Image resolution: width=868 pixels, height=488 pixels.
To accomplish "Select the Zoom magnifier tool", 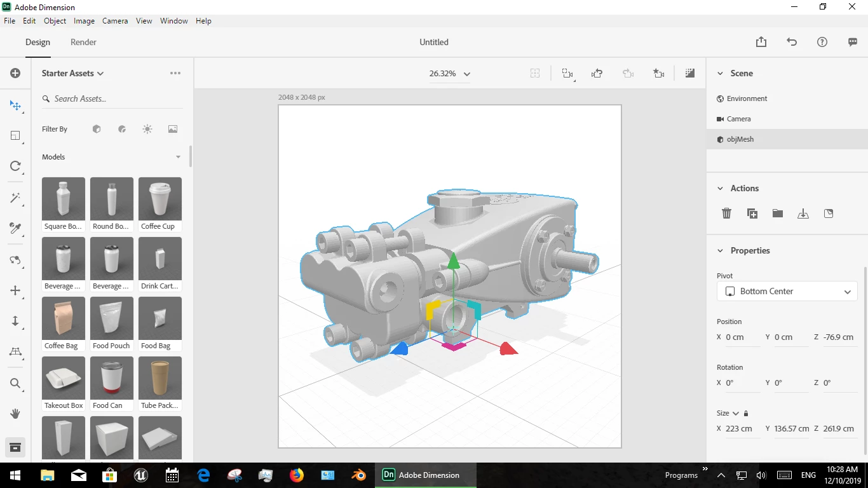I will [15, 383].
